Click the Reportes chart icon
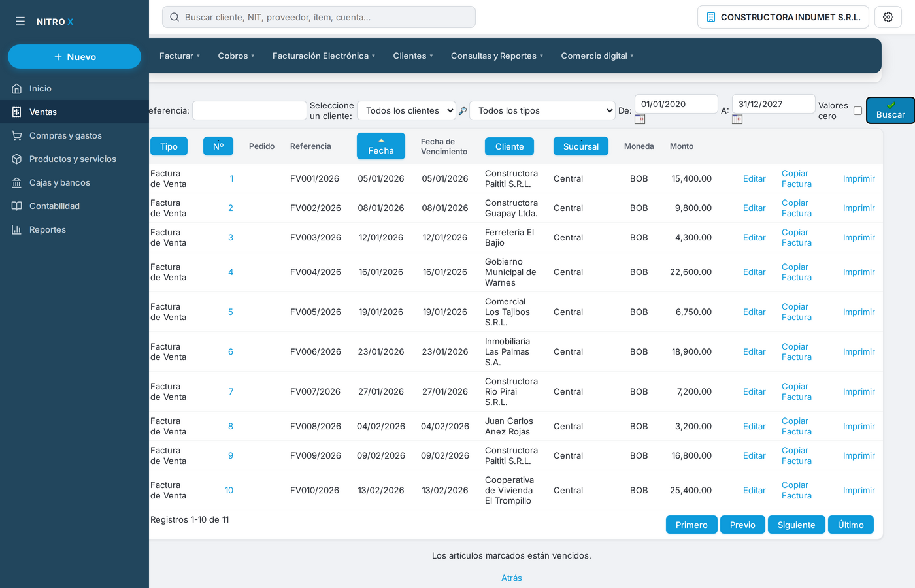915x588 pixels. click(17, 229)
